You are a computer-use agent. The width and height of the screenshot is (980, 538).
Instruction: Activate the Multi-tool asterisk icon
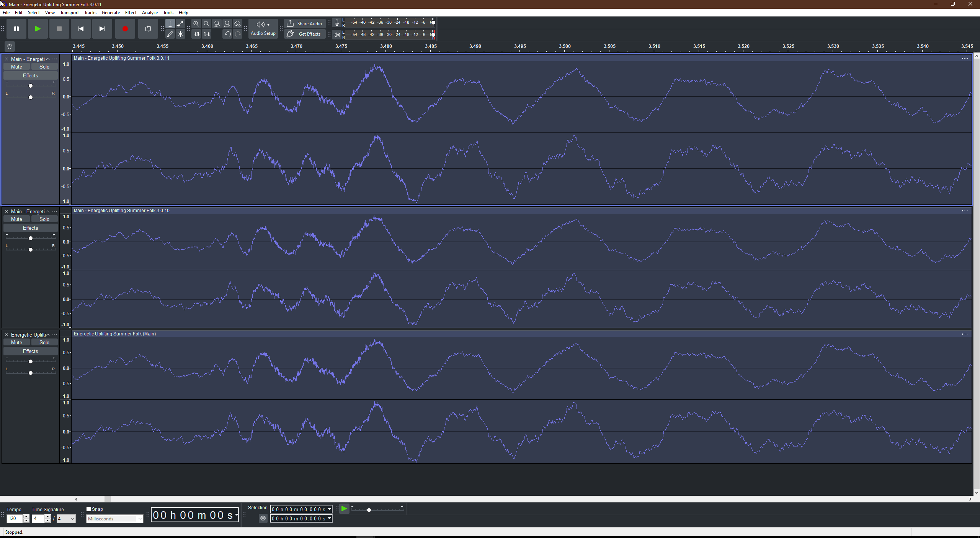point(180,34)
